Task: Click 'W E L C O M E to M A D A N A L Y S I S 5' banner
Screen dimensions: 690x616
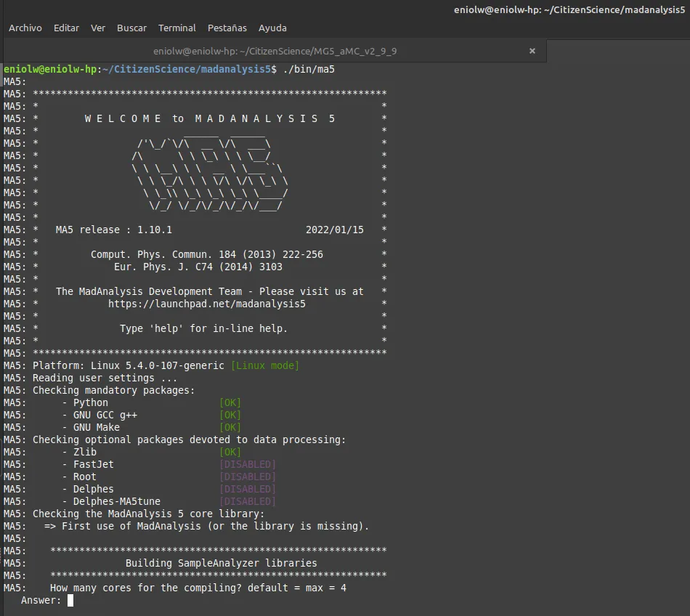Action: point(210,119)
